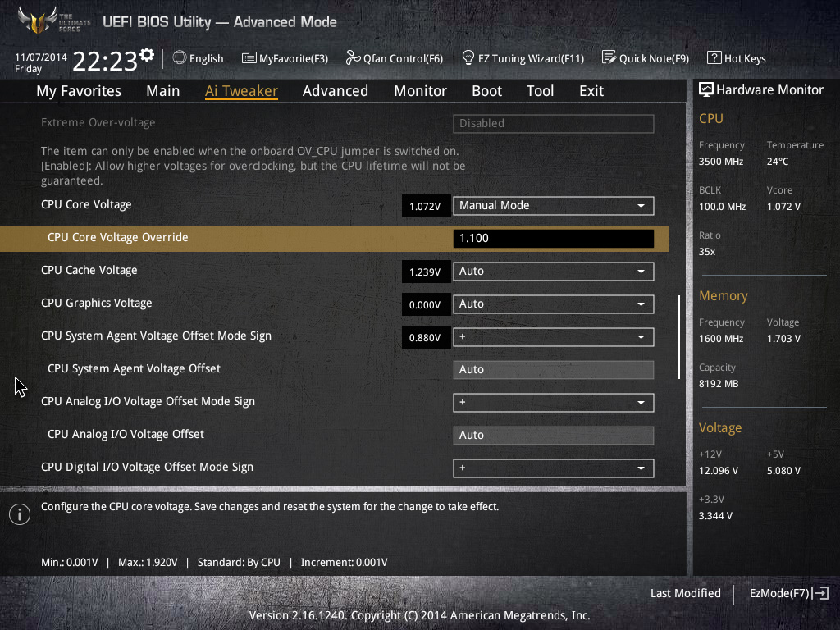Click the Extreme Over-voltage label

[x=98, y=122]
